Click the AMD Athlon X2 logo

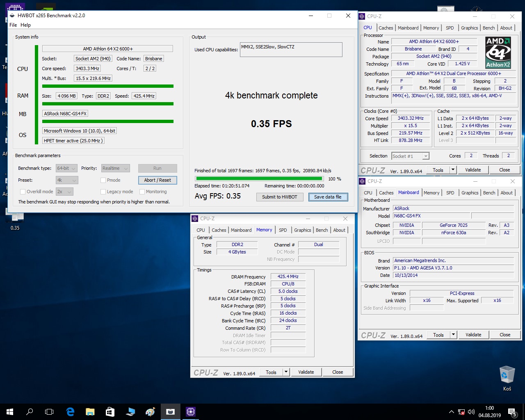[498, 52]
